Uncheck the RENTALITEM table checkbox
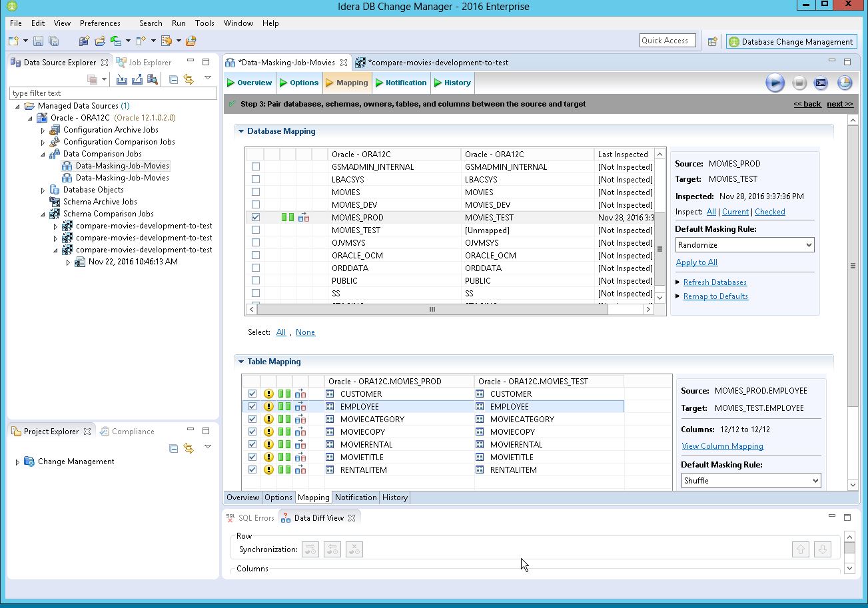 coord(252,469)
